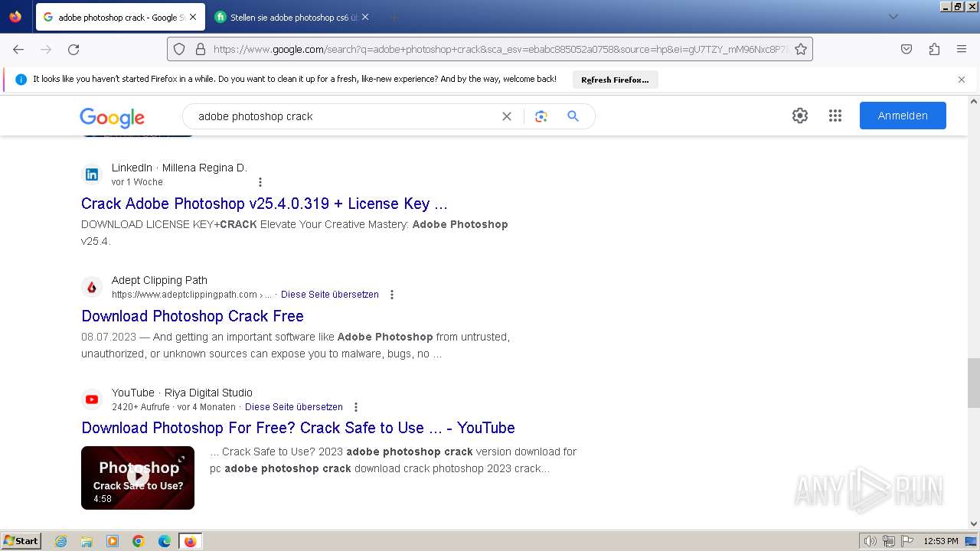The image size is (980, 551).
Task: Open the Firefox application hamburger menu
Action: pyautogui.click(x=962, y=49)
